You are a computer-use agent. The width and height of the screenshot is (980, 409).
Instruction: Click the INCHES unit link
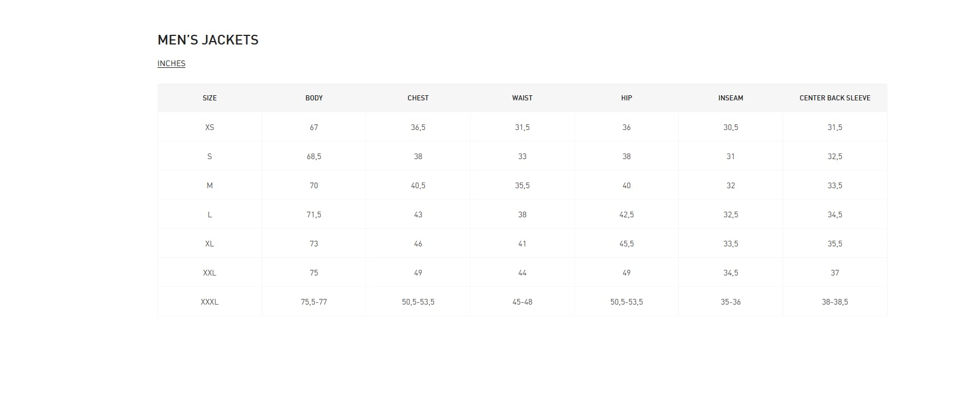pos(171,63)
